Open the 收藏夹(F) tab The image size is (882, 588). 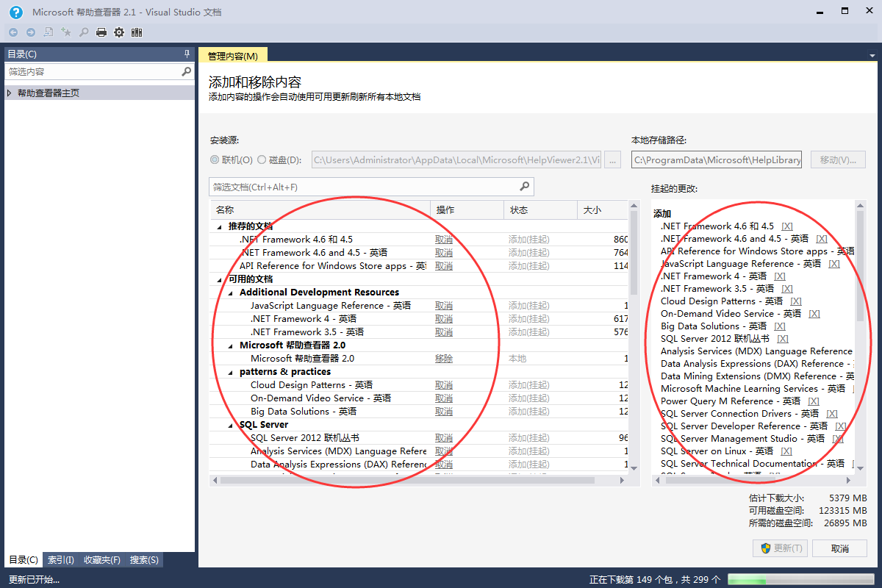pos(102,560)
